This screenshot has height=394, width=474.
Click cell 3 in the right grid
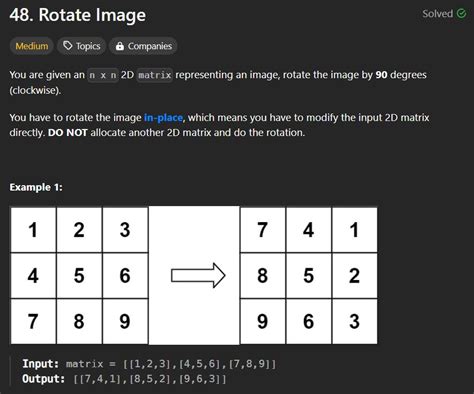tap(355, 321)
